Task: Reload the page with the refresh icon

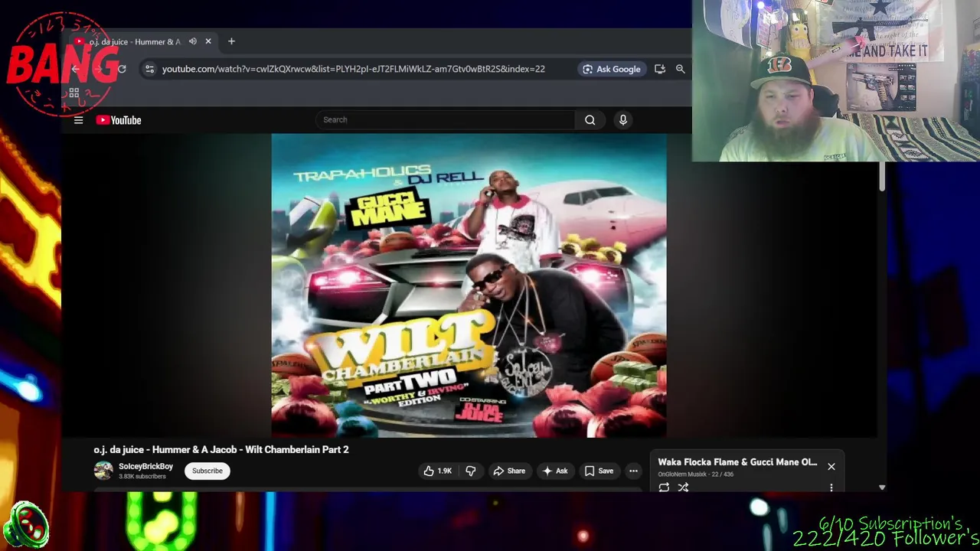Action: [122, 69]
